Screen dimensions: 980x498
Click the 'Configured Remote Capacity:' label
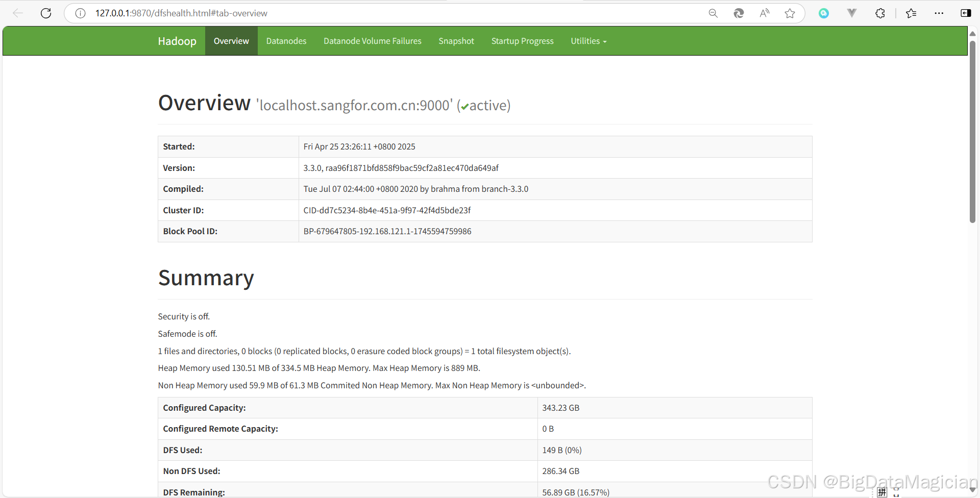(220, 429)
